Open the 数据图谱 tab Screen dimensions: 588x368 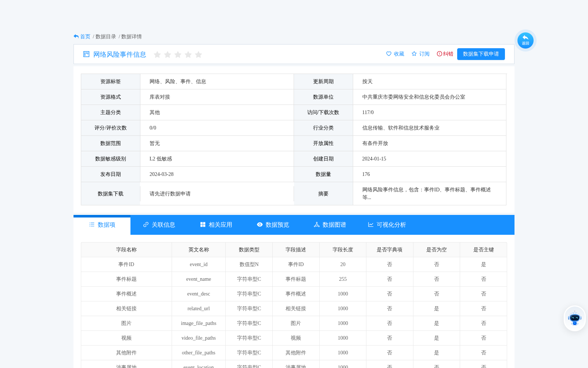[x=330, y=225]
